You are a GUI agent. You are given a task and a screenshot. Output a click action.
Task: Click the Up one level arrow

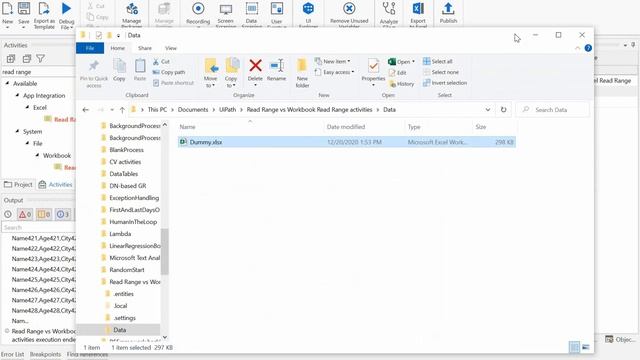(x=122, y=110)
